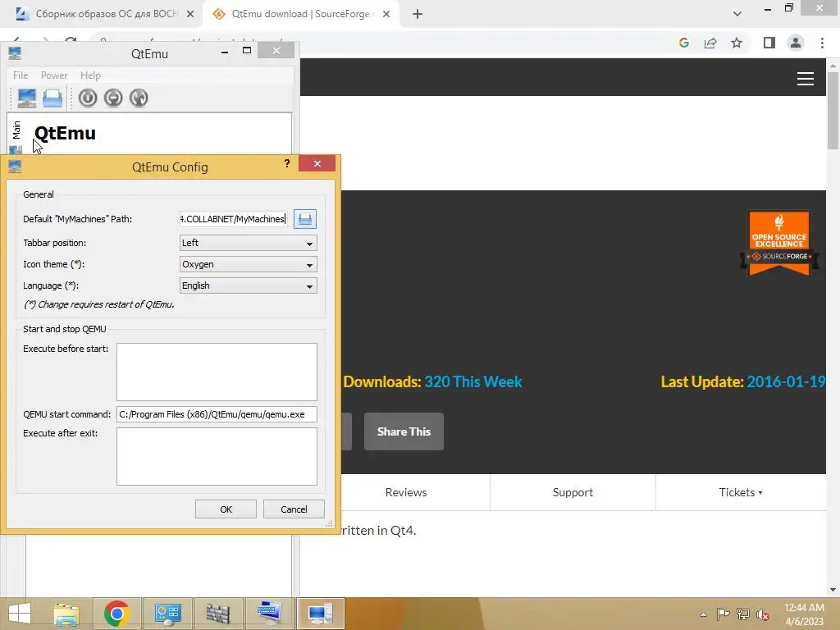Open the keyboard and monitor taskbar icon
The image size is (840, 630).
pos(268,614)
